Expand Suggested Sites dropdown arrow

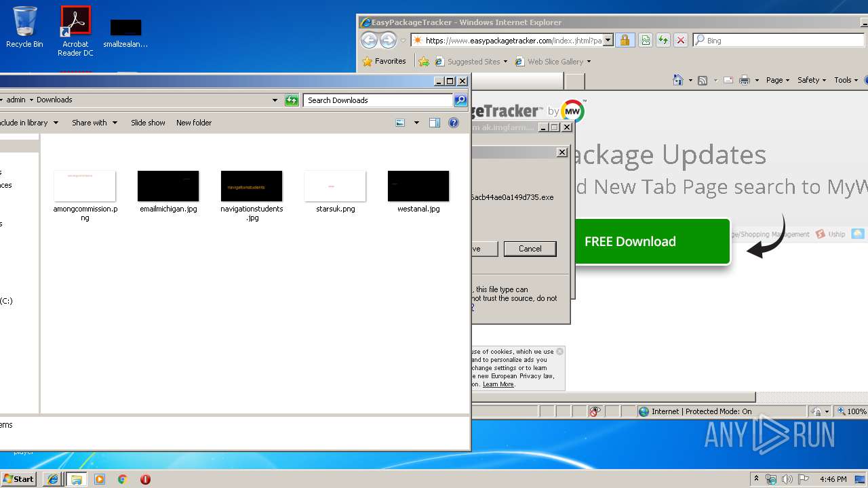point(505,62)
